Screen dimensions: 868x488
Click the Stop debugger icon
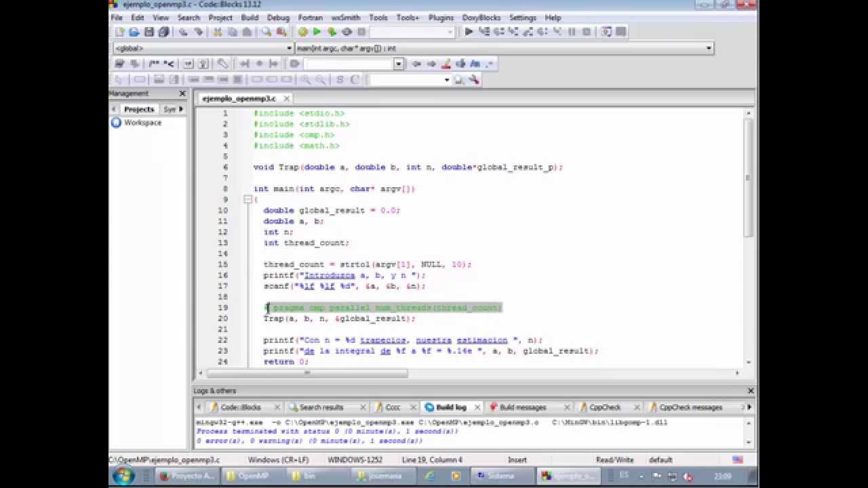587,32
